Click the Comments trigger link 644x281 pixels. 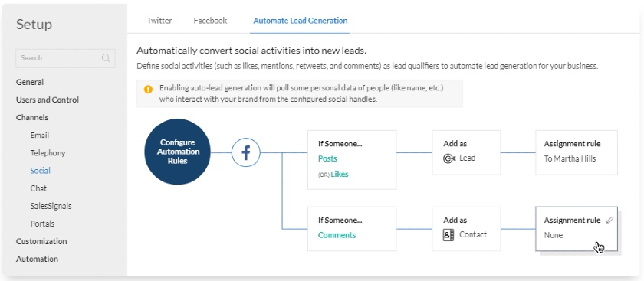337,235
